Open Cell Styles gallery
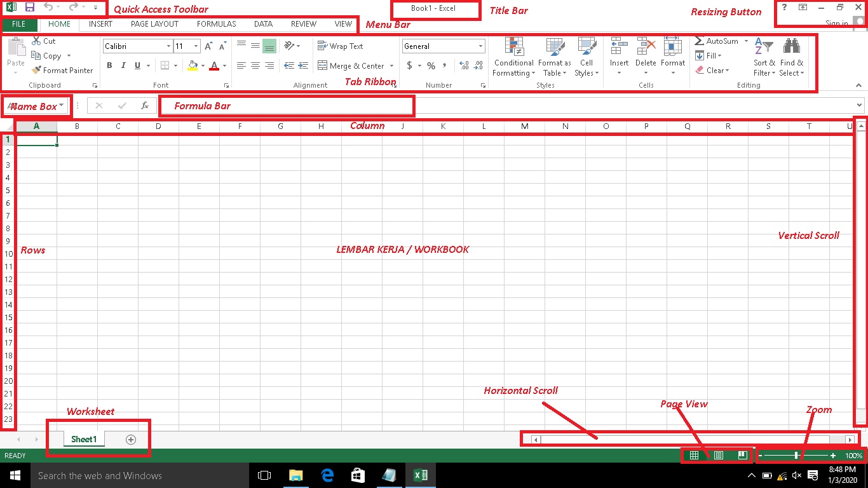This screenshot has width=868, height=488. [x=587, y=57]
